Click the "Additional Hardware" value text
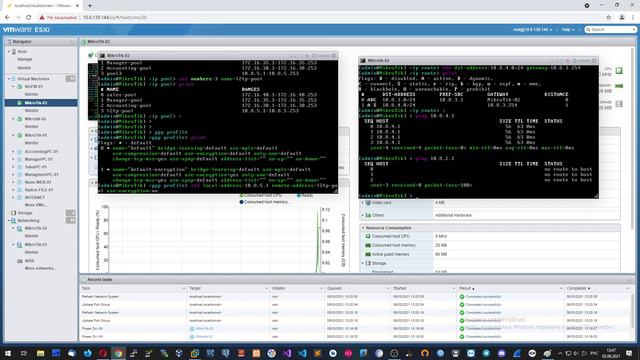The width and height of the screenshot is (640, 360). tap(453, 215)
